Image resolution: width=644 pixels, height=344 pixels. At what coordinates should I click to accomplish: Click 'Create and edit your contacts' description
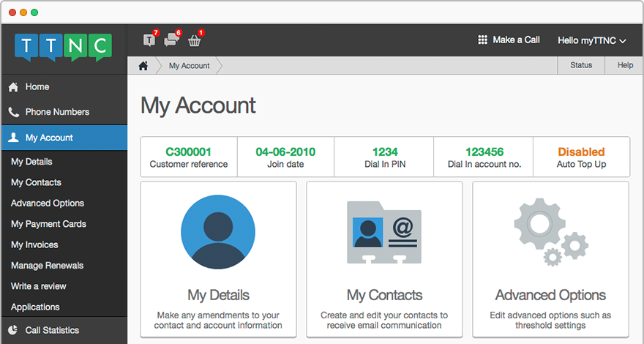(x=384, y=320)
